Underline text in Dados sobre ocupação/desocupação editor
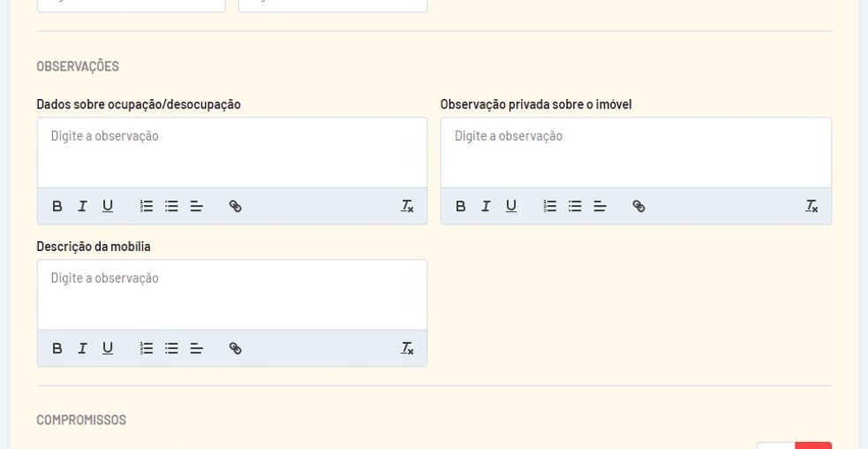This screenshot has width=868, height=449. point(108,206)
